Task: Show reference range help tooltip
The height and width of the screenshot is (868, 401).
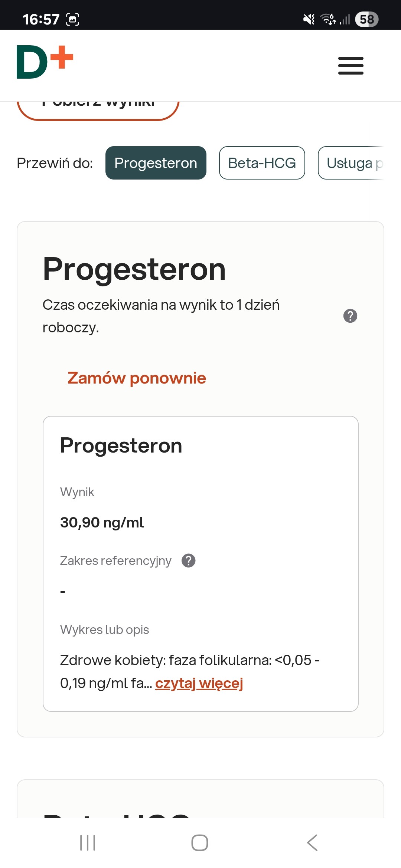Action: [x=189, y=560]
